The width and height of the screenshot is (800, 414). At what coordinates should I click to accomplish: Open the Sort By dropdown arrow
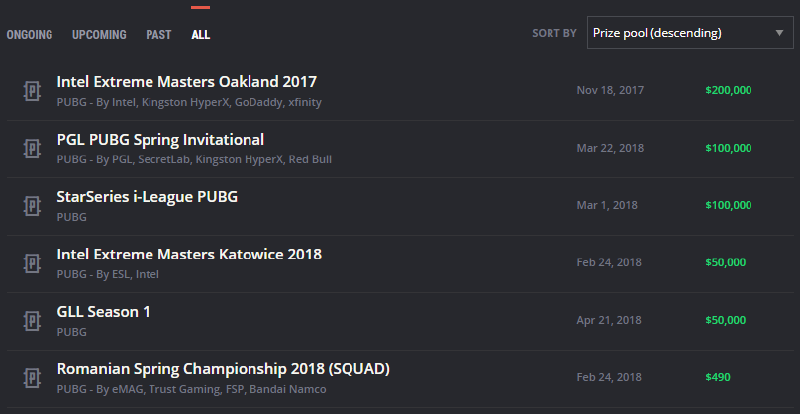click(x=779, y=33)
